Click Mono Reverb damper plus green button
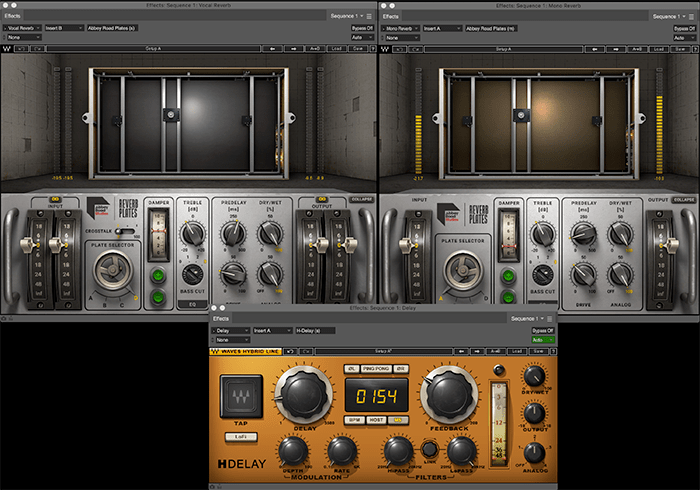Viewport: 700px width, 490px height. click(x=508, y=276)
